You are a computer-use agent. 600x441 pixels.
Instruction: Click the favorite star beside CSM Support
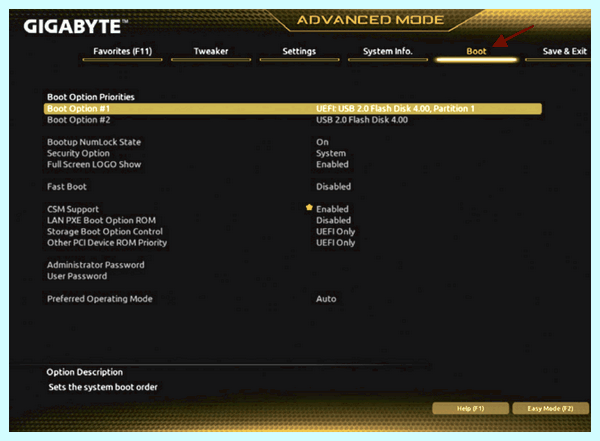click(309, 207)
